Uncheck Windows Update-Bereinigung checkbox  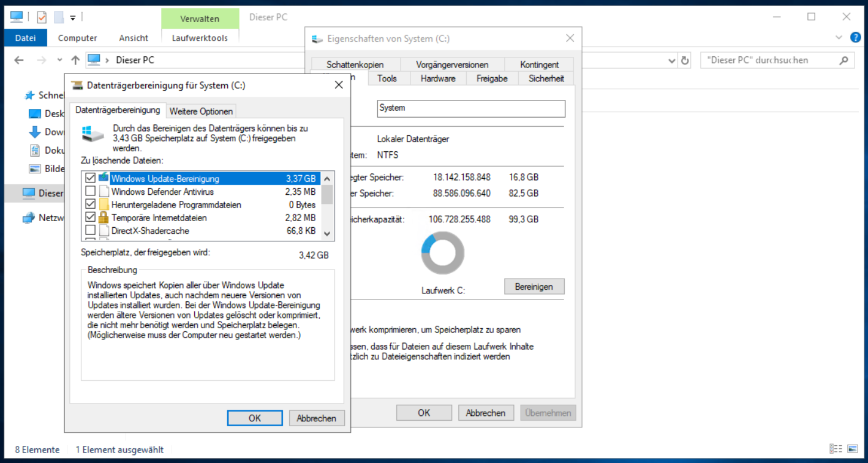(91, 178)
